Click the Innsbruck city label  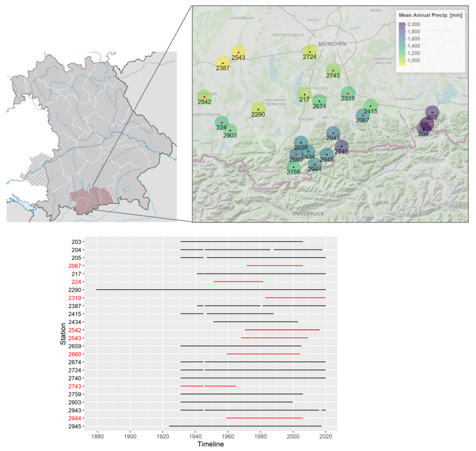308,213
